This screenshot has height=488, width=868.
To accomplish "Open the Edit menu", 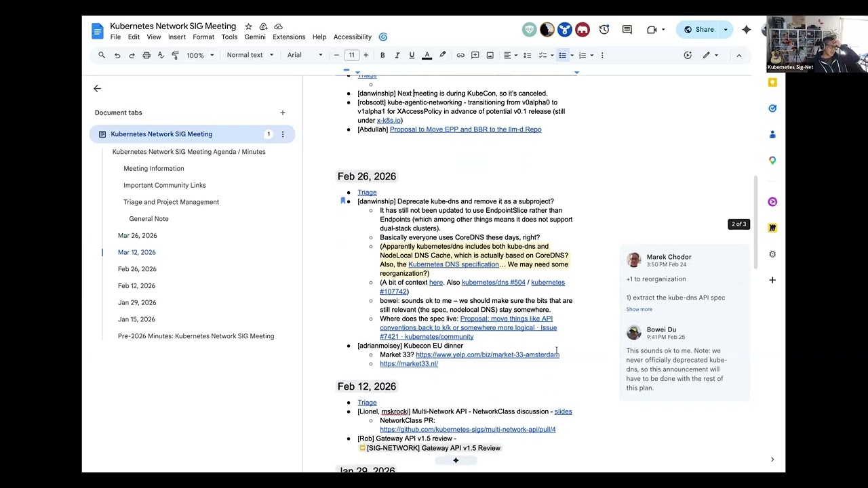I will coord(134,37).
